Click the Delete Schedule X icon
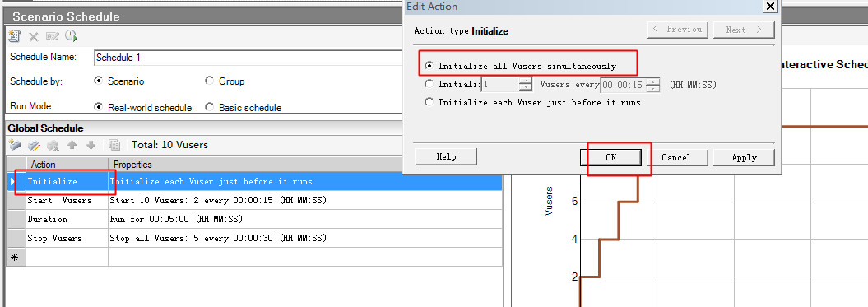 33,36
